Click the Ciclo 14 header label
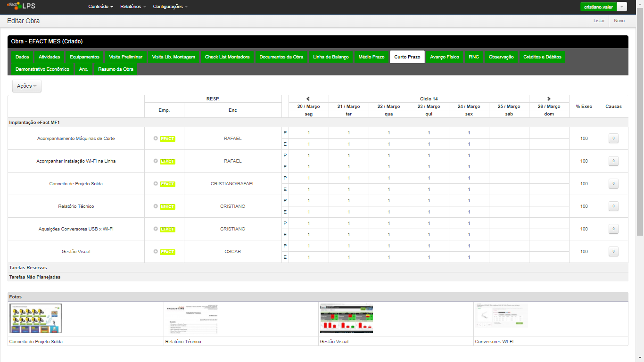This screenshot has height=362, width=644. (429, 99)
